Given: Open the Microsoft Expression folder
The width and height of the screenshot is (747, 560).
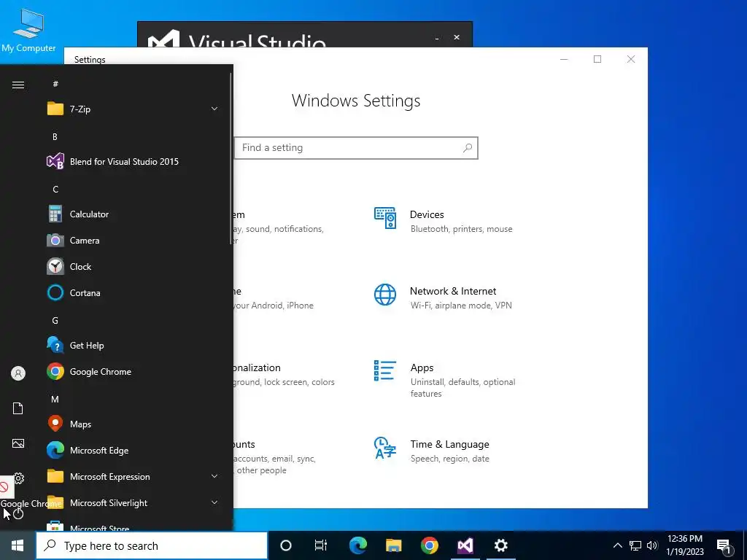Looking at the screenshot, I should coord(133,476).
